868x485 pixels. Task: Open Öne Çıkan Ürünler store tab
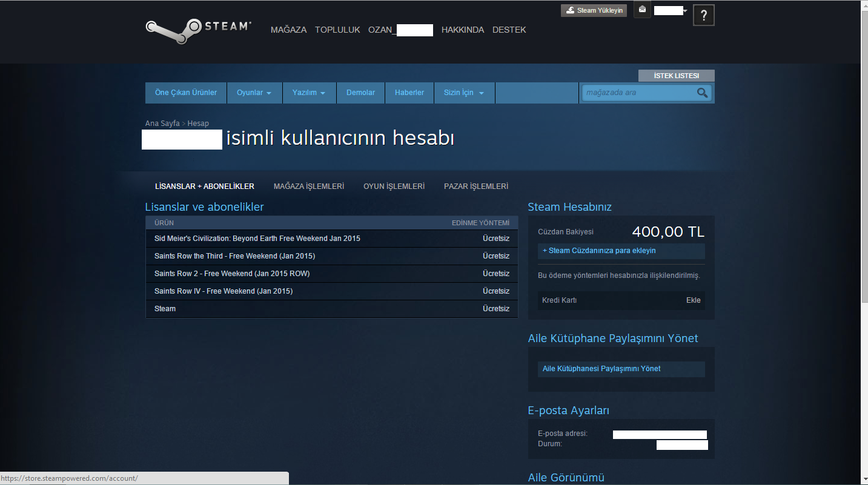pos(186,93)
